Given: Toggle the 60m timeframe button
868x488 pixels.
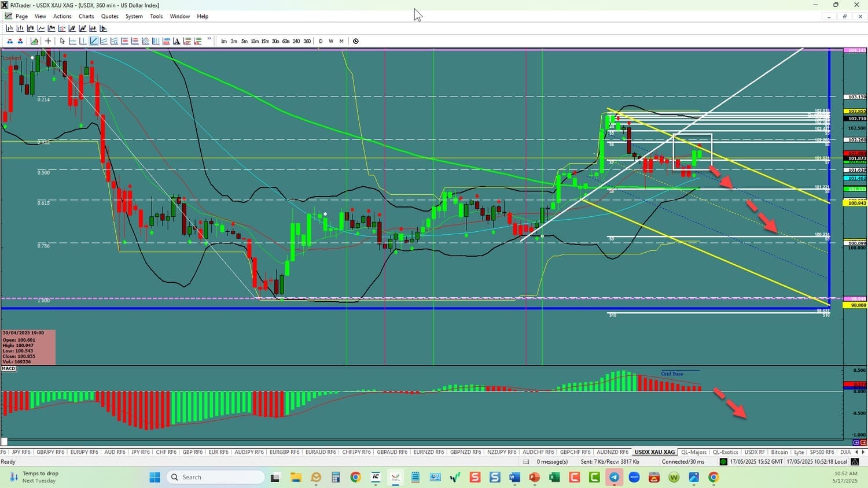Looking at the screenshot, I should [x=286, y=41].
